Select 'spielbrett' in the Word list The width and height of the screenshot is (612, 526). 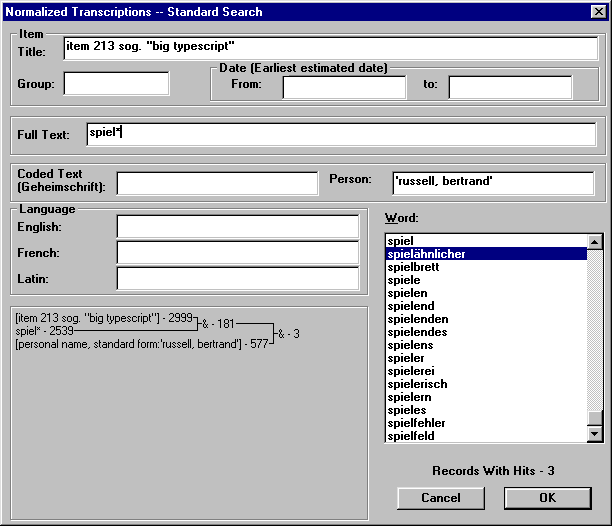(x=416, y=267)
